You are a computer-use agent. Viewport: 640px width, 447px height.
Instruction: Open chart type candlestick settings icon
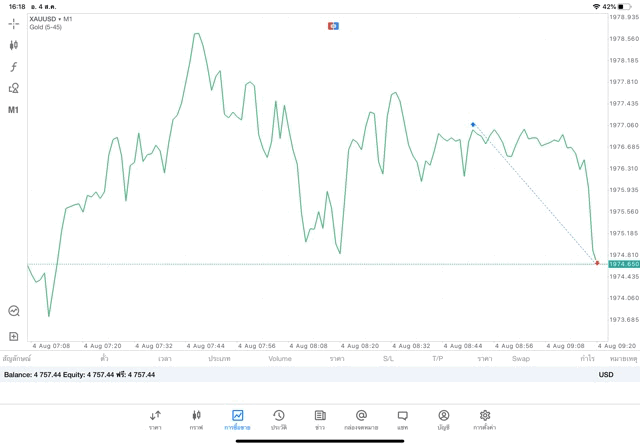point(14,45)
